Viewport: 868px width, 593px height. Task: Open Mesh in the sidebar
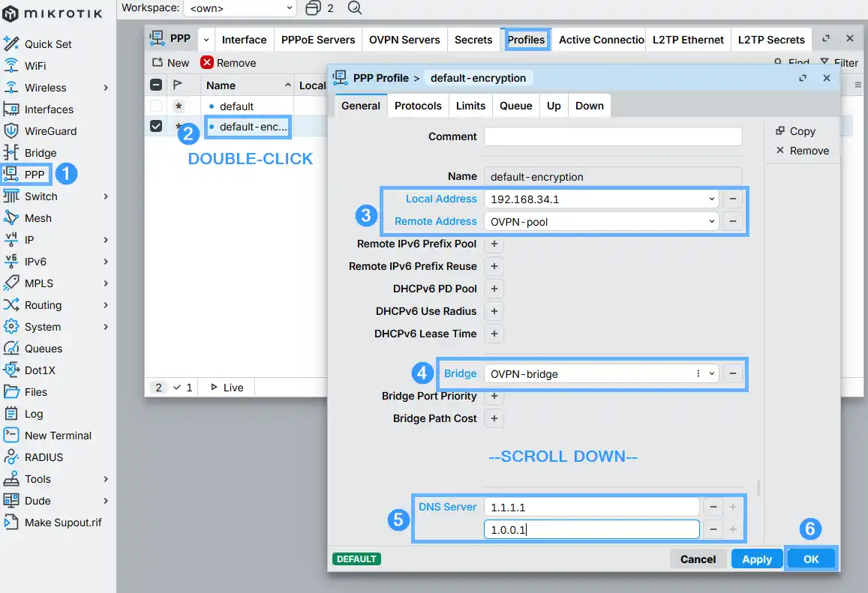[38, 218]
